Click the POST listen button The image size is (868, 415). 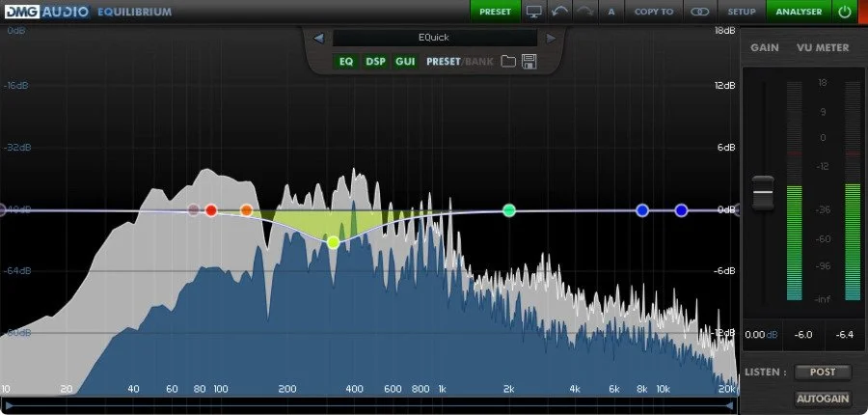[x=823, y=372]
